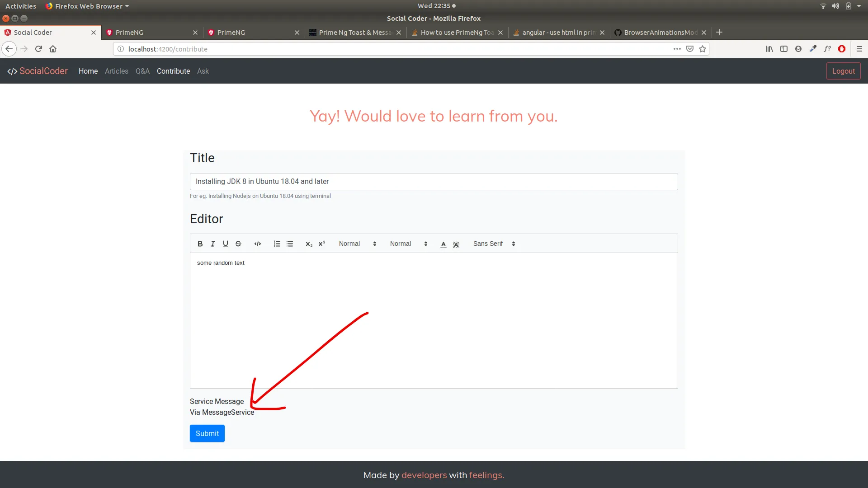The height and width of the screenshot is (488, 868).
Task: Click the Title input field
Action: click(x=434, y=181)
